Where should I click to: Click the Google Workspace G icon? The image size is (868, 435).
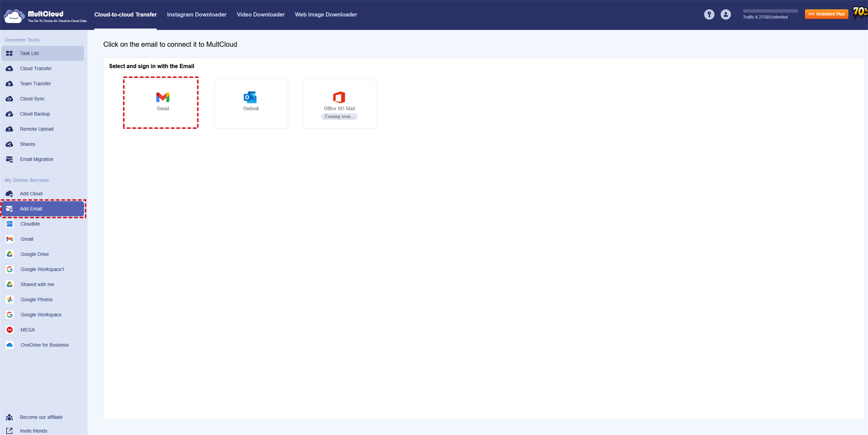coord(10,315)
